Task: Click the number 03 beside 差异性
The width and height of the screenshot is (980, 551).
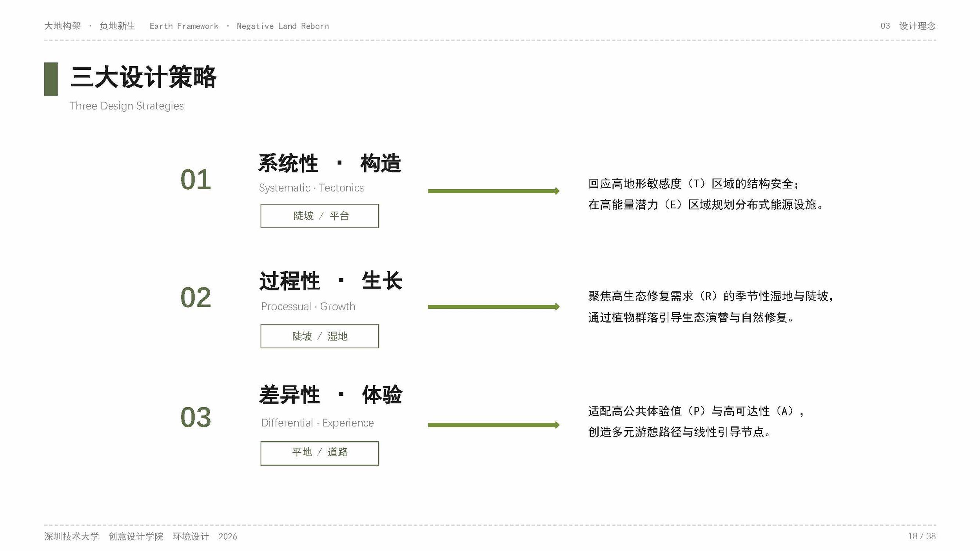Action: coord(196,417)
